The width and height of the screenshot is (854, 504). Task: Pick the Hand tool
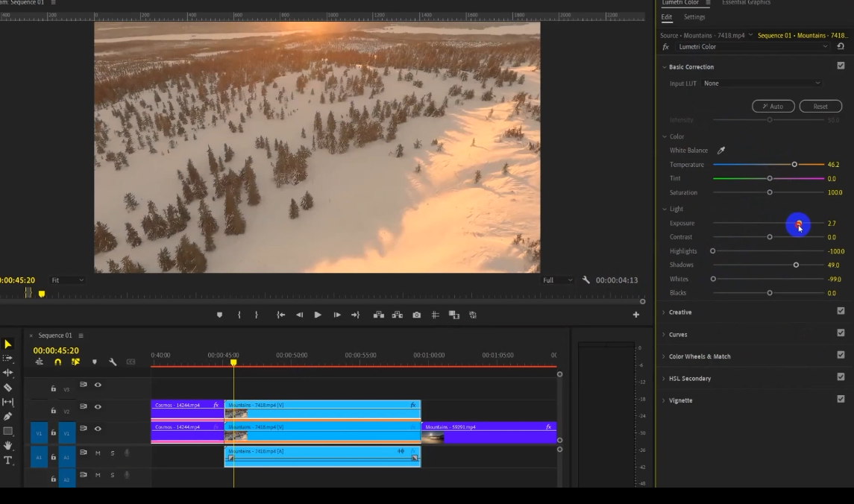(8, 445)
